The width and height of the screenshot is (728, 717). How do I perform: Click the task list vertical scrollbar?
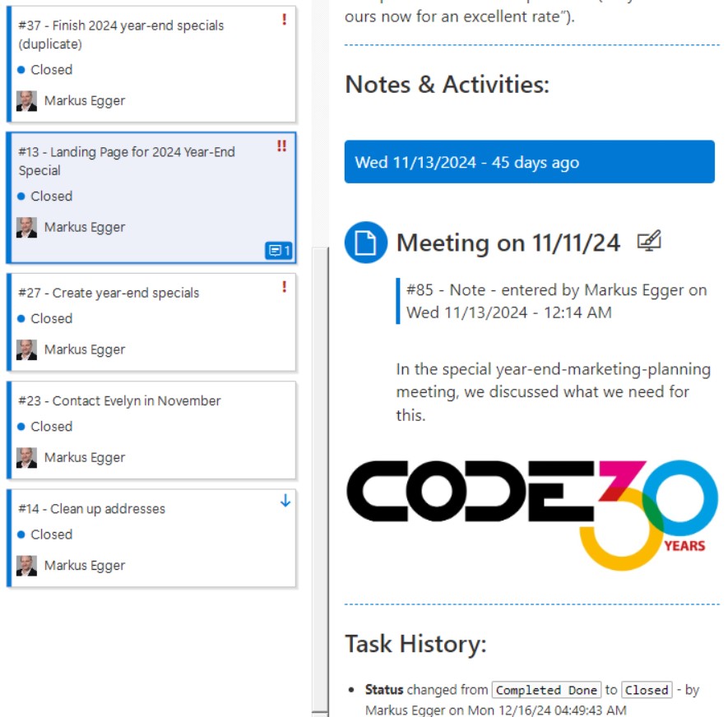320,480
